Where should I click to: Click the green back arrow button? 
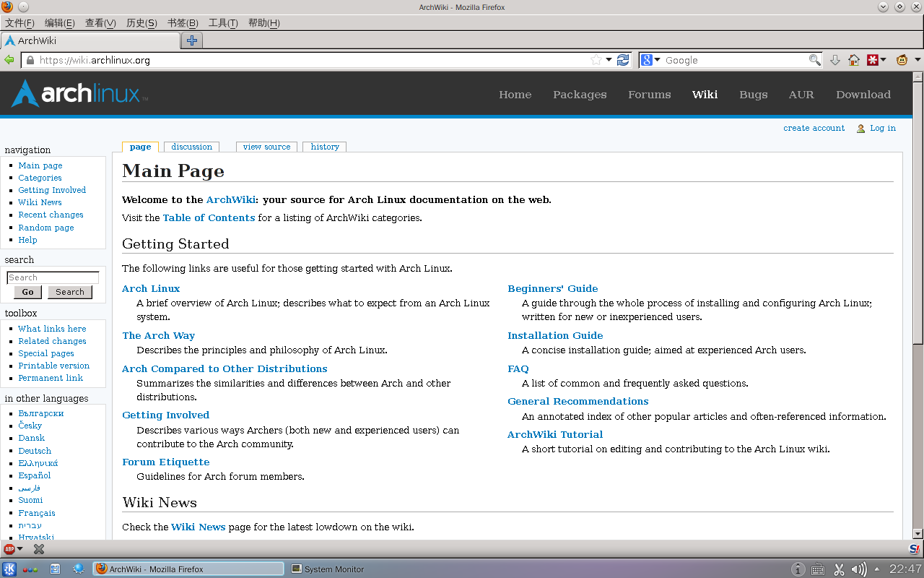click(9, 60)
